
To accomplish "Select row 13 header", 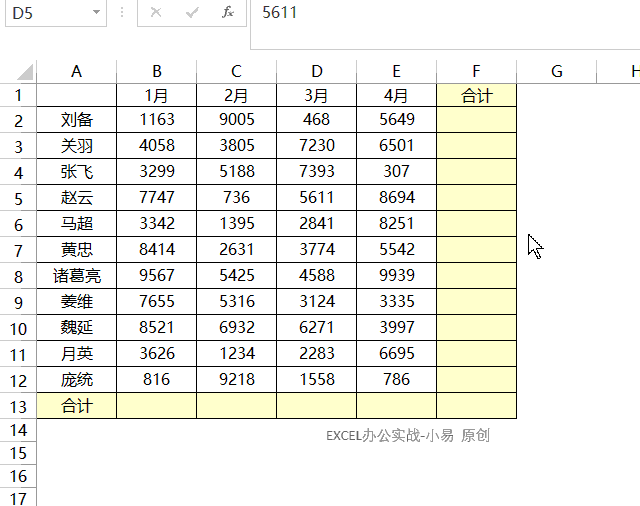I will (18, 406).
